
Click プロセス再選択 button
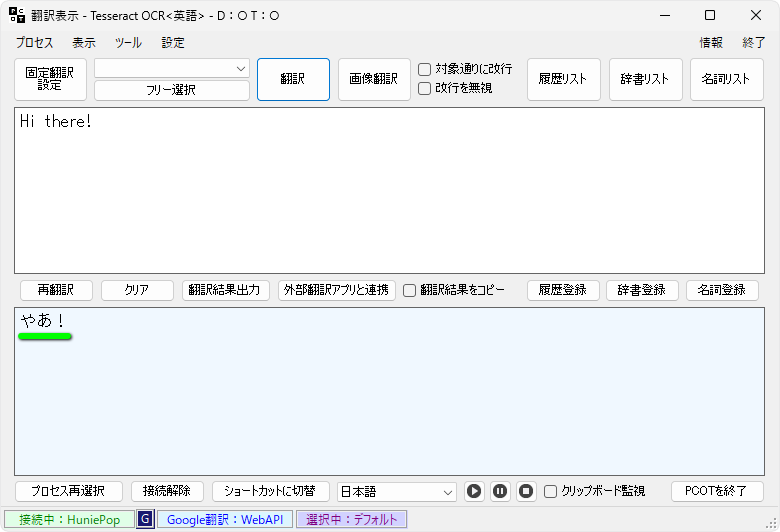69,492
